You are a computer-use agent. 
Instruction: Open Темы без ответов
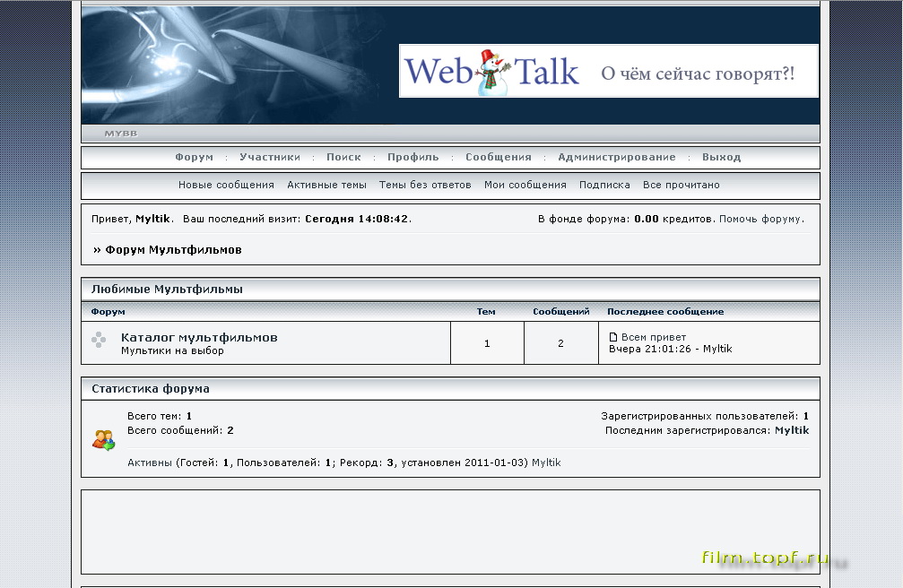tap(425, 185)
